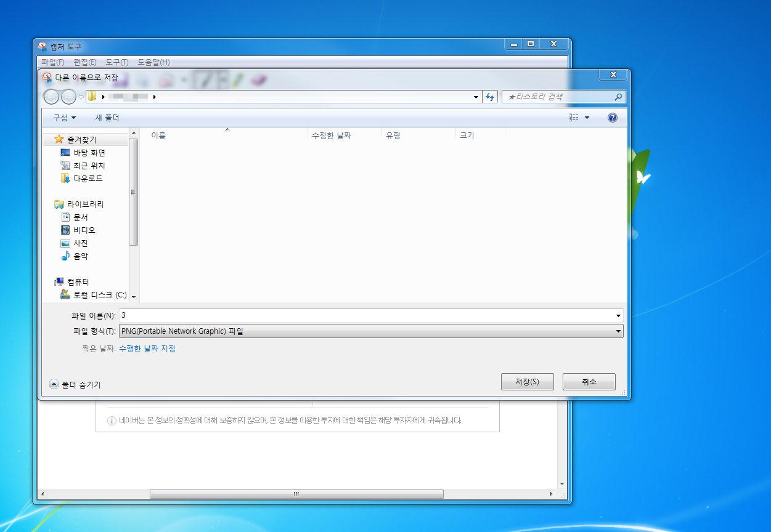Select 컴퓨터 in navigation pane
The height and width of the screenshot is (532, 771).
[x=71, y=282]
